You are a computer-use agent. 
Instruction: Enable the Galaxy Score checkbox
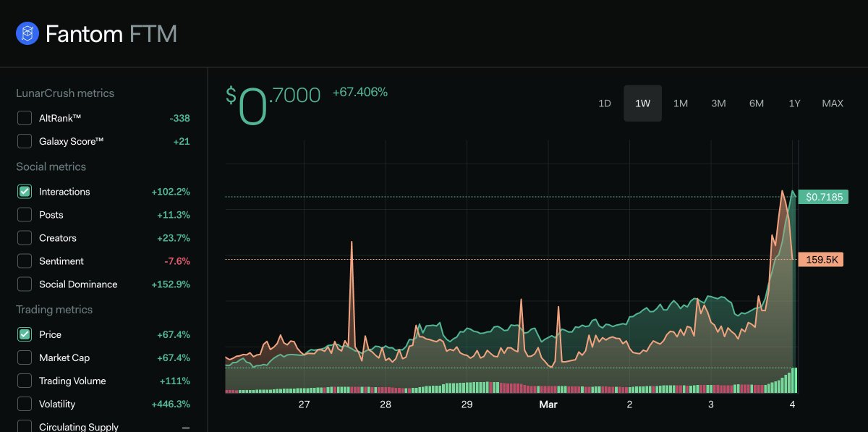(x=25, y=141)
